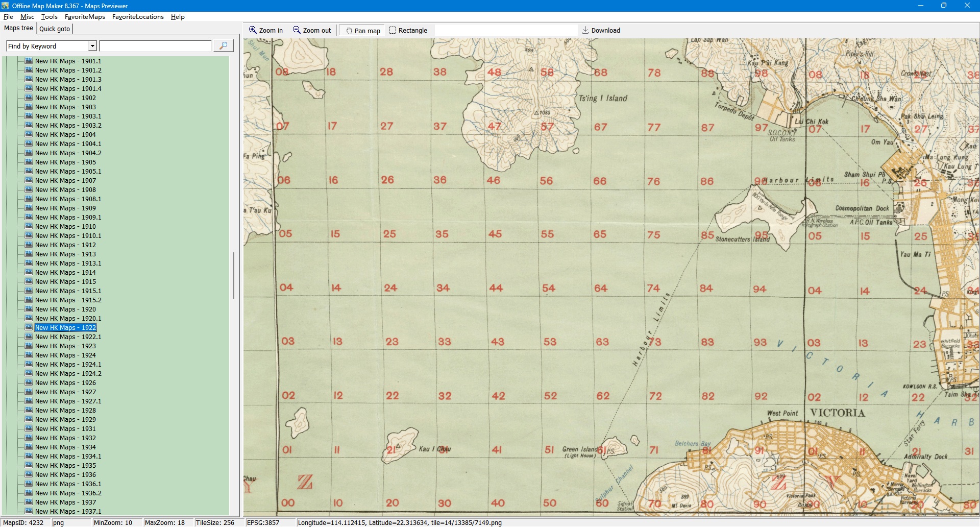980x527 pixels.
Task: Open the Find by Keyword dropdown
Action: (x=92, y=46)
